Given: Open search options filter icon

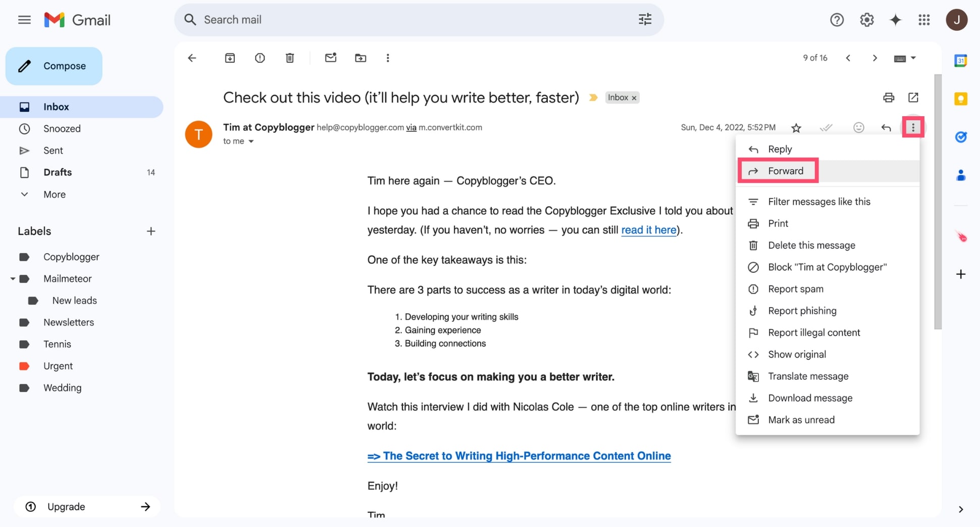Looking at the screenshot, I should 645,20.
